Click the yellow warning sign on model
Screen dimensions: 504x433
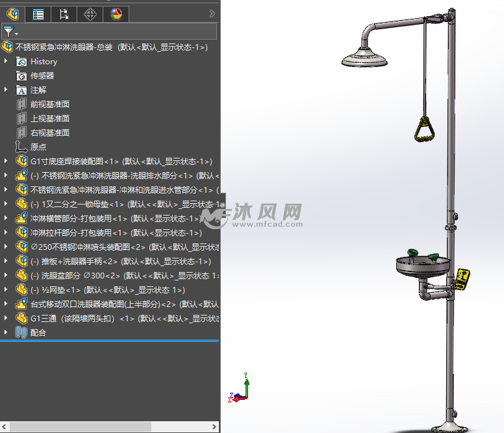pyautogui.click(x=462, y=278)
